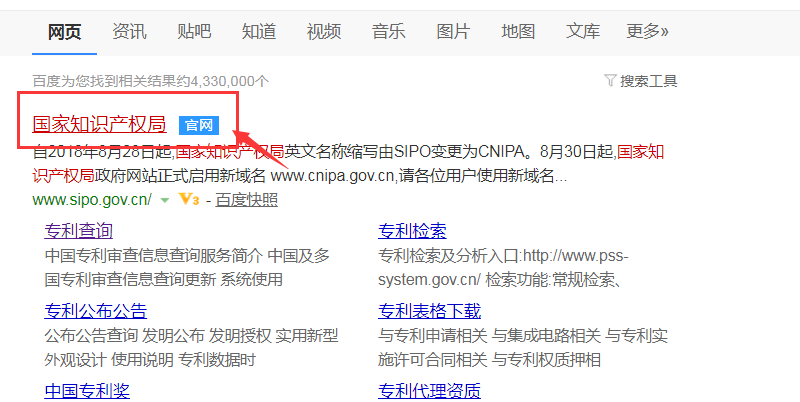
Task: Click the snippet line mentioning www.cnipa.gov.cn
Action: pyautogui.click(x=299, y=176)
